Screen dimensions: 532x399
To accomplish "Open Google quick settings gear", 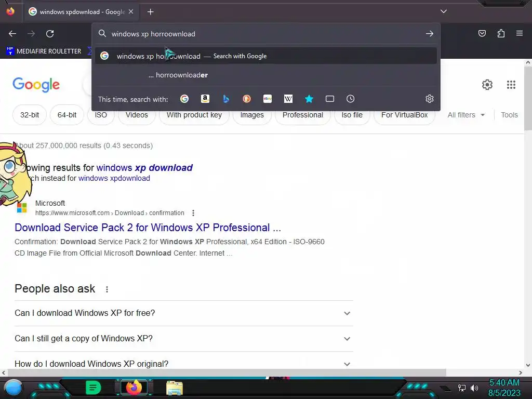I will click(487, 85).
